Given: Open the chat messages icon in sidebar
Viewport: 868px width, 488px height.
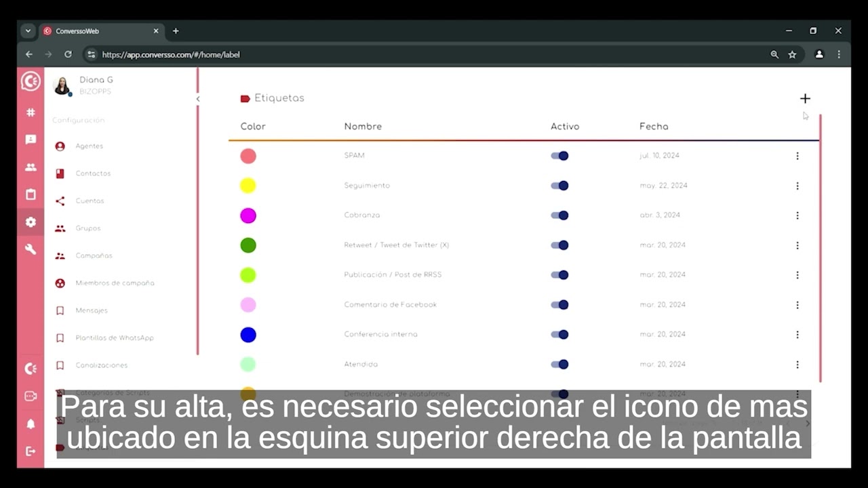Looking at the screenshot, I should tap(31, 140).
